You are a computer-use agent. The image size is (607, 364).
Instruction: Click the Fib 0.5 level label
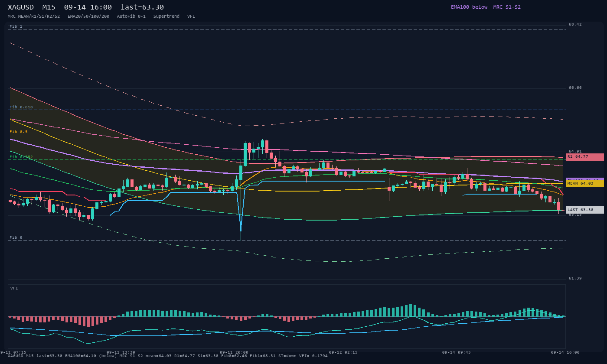(x=19, y=132)
